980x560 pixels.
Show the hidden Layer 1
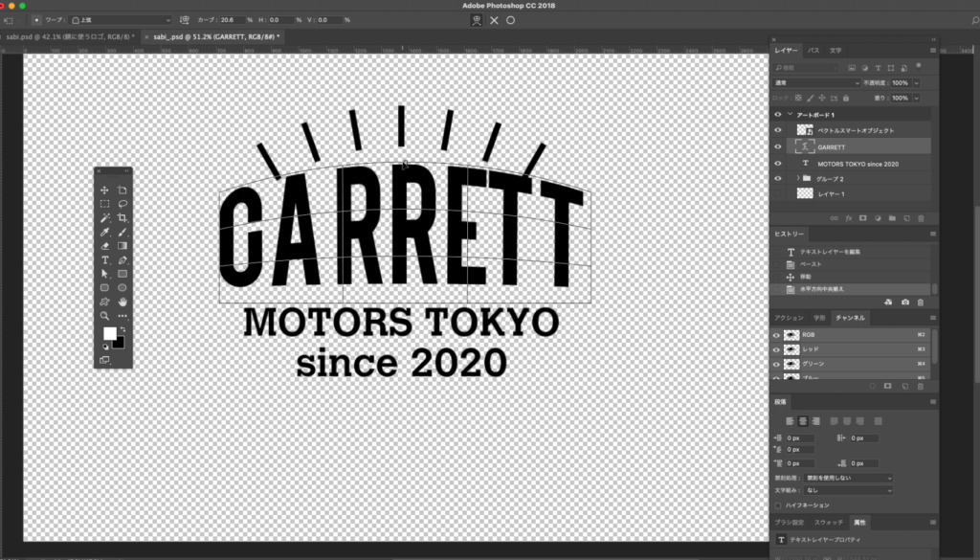[x=777, y=193]
